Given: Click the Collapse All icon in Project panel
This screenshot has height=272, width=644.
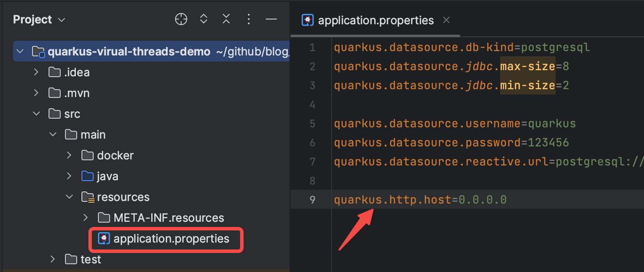Looking at the screenshot, I should 226,19.
